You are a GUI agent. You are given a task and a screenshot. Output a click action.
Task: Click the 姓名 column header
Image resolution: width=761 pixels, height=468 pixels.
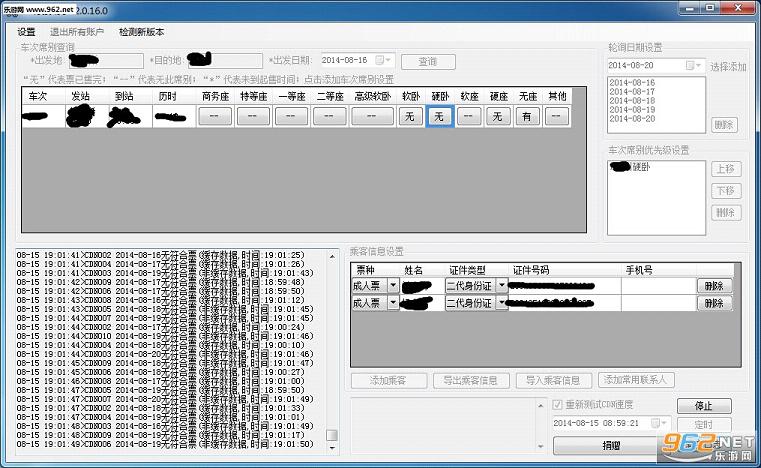point(414,270)
